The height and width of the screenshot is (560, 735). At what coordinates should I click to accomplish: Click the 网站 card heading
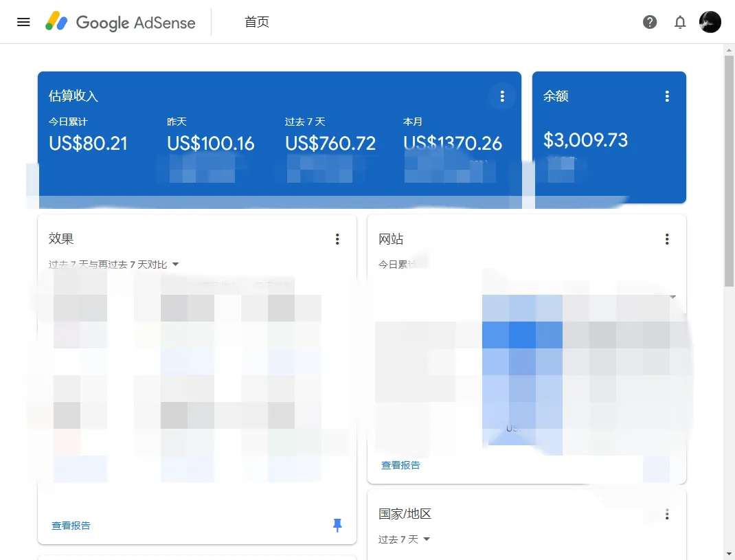point(391,238)
